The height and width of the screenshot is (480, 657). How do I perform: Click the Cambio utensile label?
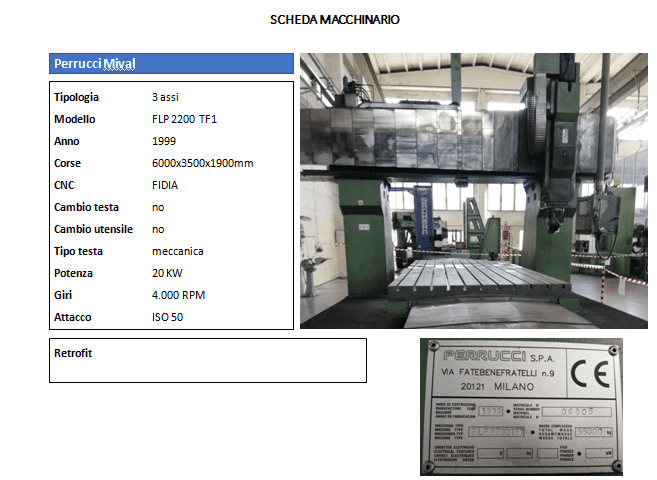point(93,229)
